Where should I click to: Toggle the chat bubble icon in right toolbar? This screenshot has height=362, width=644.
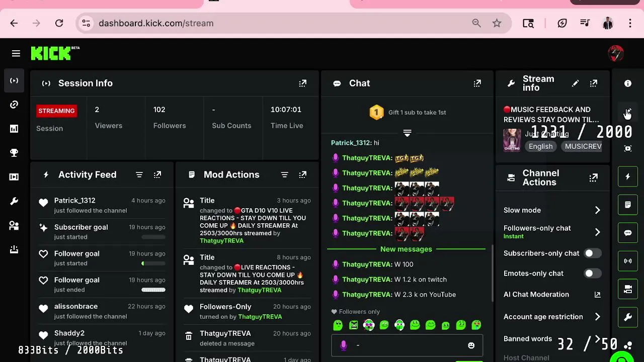tap(628, 233)
